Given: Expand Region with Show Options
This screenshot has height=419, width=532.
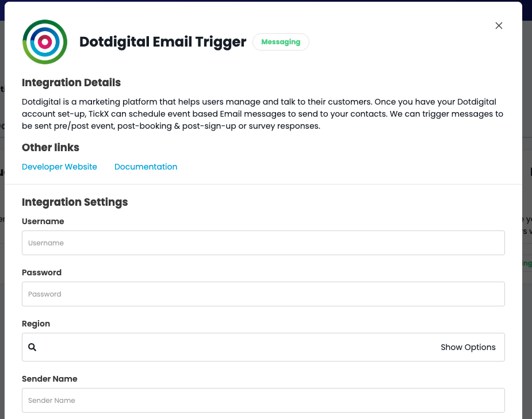Looking at the screenshot, I should [x=468, y=347].
